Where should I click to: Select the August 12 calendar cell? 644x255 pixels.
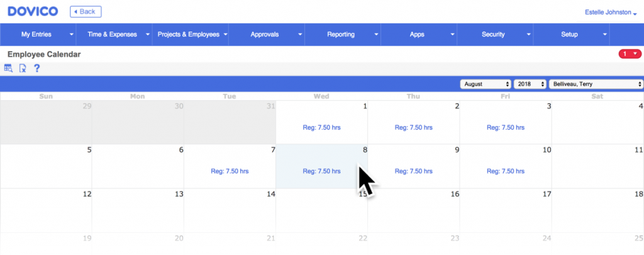[x=46, y=210]
